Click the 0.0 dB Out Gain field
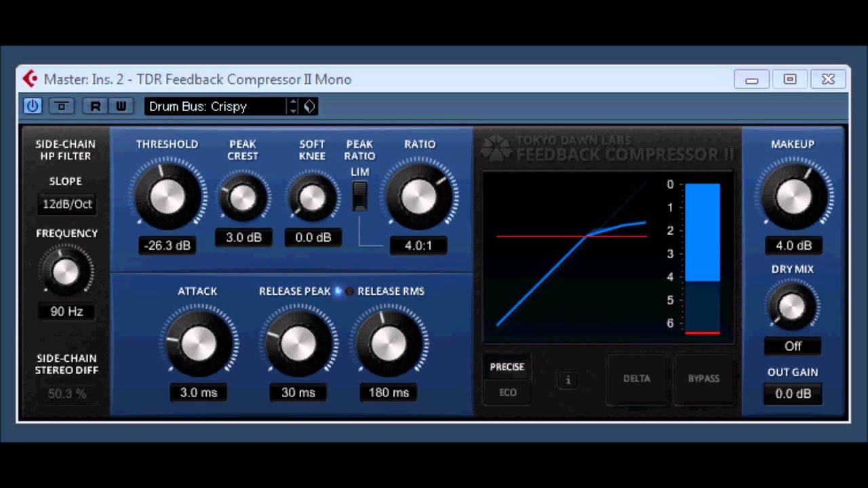 click(x=793, y=394)
